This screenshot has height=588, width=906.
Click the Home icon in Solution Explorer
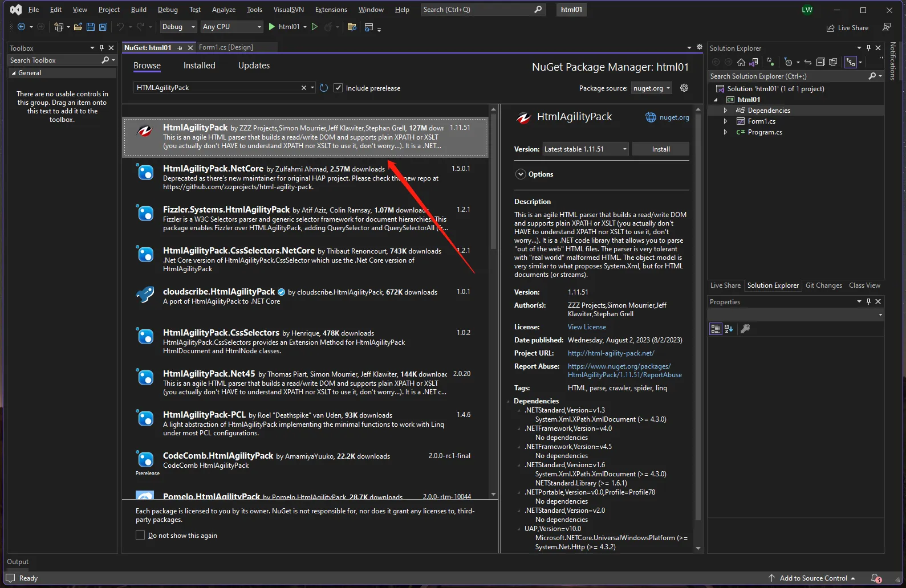(x=741, y=62)
